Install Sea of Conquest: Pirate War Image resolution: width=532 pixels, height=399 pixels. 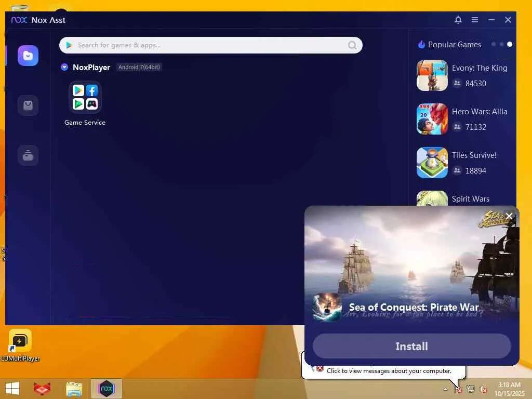(x=411, y=346)
